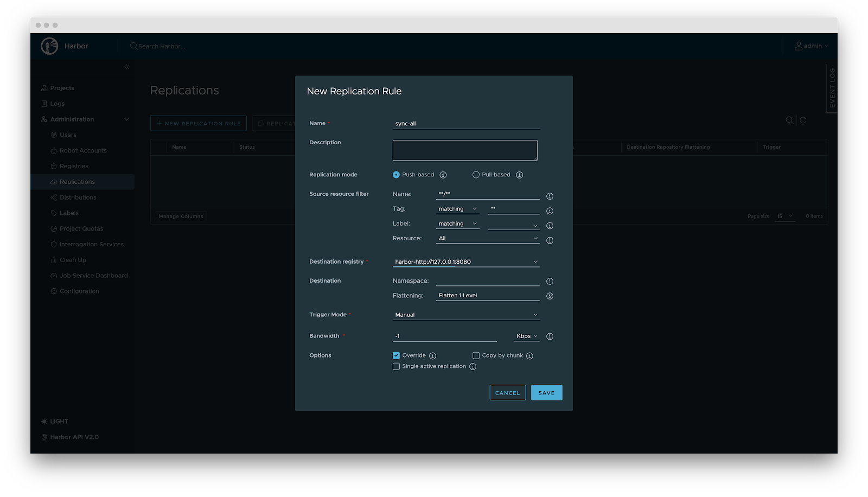
Task: Select Pull-based replication mode
Action: tap(476, 175)
